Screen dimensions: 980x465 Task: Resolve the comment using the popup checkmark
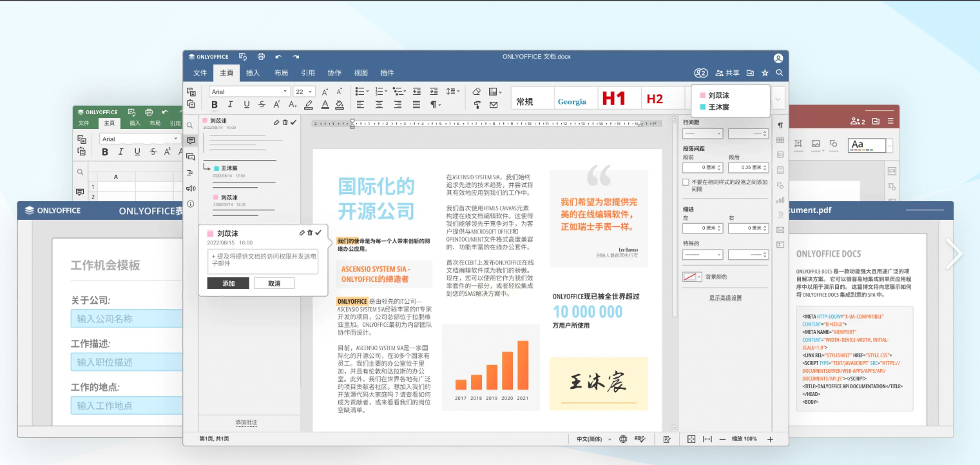click(318, 233)
